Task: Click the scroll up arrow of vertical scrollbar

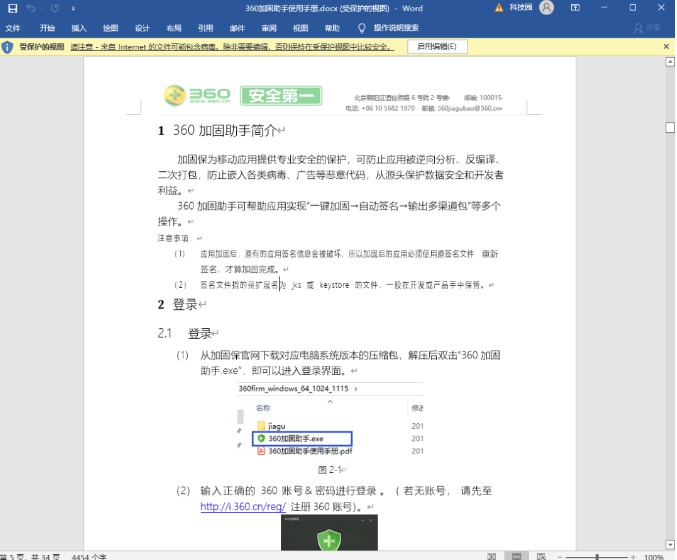Action: (669, 62)
